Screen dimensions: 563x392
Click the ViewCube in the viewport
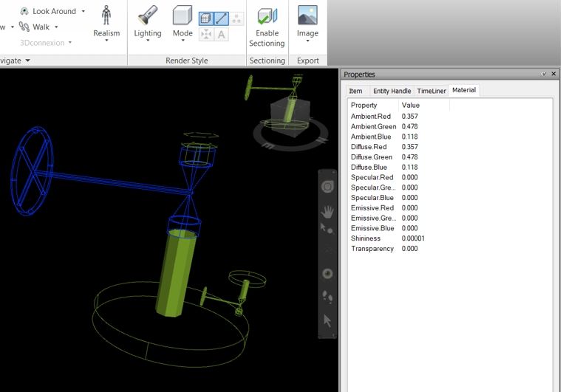point(287,115)
